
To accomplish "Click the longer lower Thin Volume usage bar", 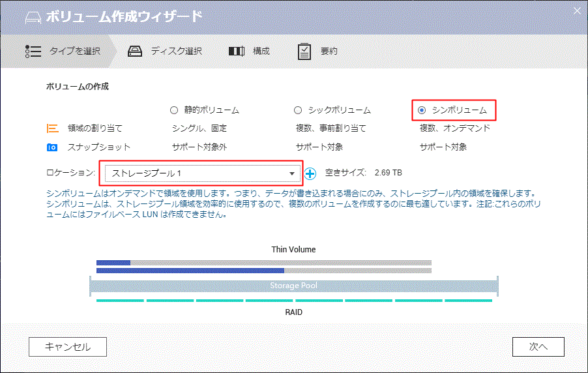I will 190,271.
